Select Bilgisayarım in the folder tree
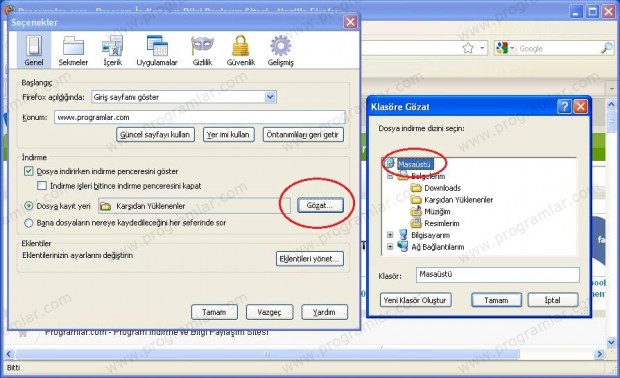Image resolution: width=620 pixels, height=378 pixels. pos(430,235)
